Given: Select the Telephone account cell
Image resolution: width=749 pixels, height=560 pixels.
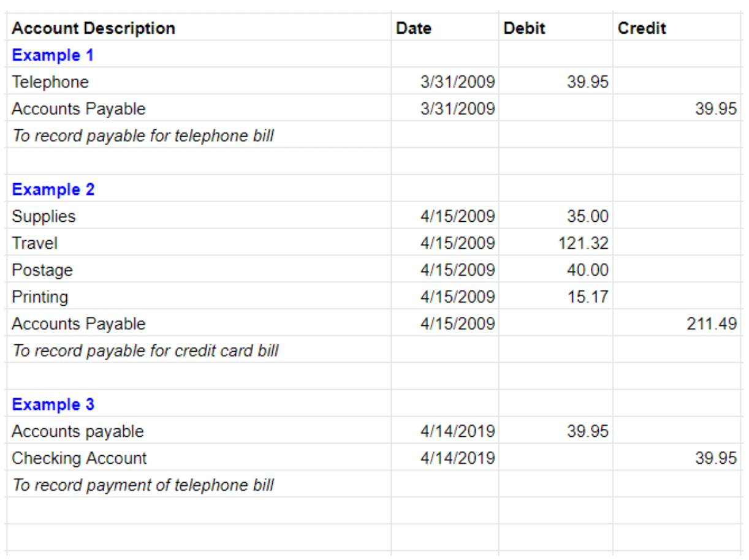Looking at the screenshot, I should click(50, 82).
